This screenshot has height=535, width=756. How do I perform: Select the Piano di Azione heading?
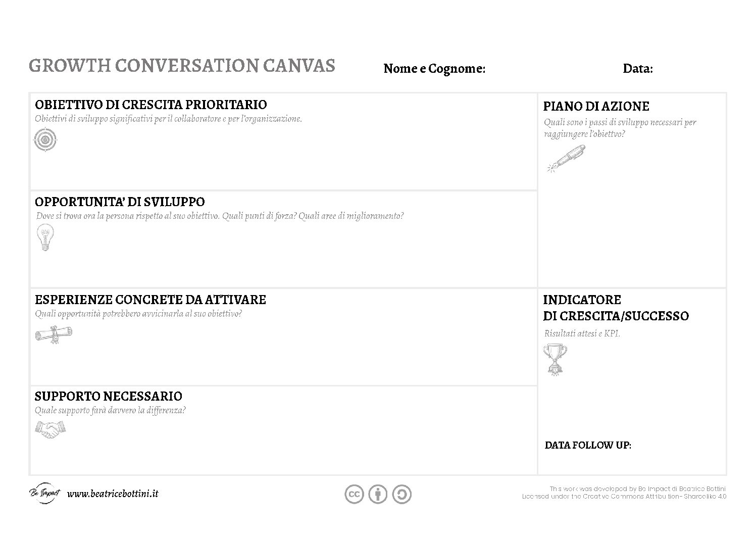(x=596, y=107)
